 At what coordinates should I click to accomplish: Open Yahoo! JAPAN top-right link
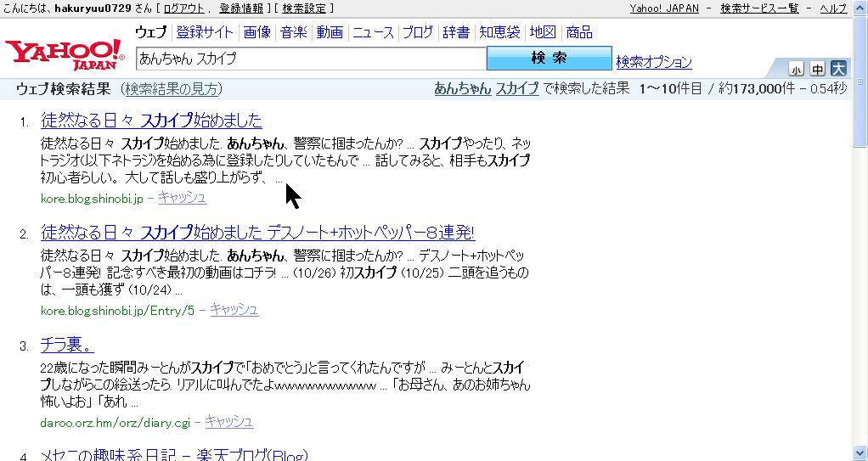click(x=664, y=8)
